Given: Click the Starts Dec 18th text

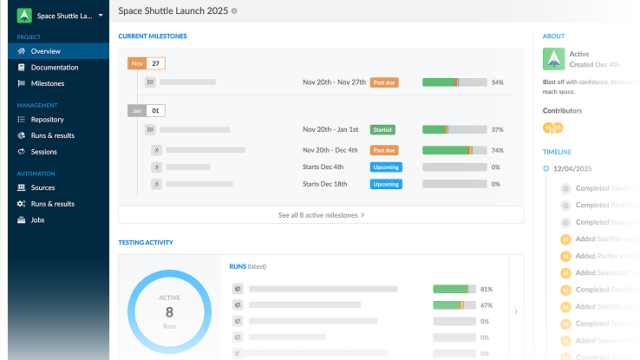Looking at the screenshot, I should click(x=325, y=184).
